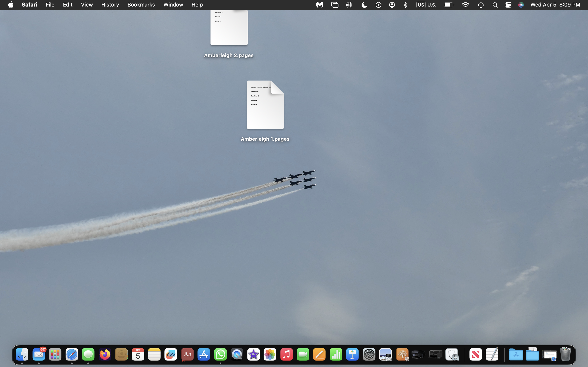This screenshot has width=588, height=367.
Task: Launch Firefox from the Dock
Action: point(105,355)
